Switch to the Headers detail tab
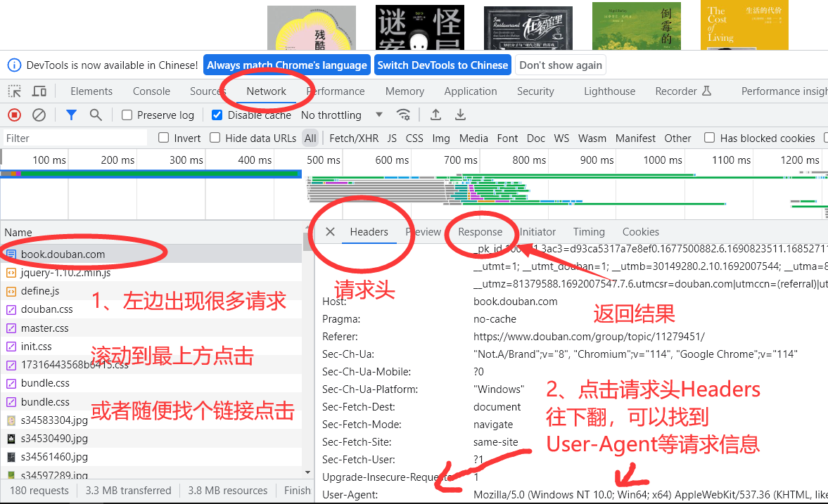 (369, 232)
